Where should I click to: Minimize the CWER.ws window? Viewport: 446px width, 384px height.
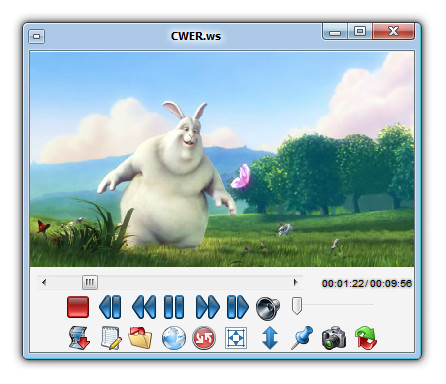click(335, 32)
